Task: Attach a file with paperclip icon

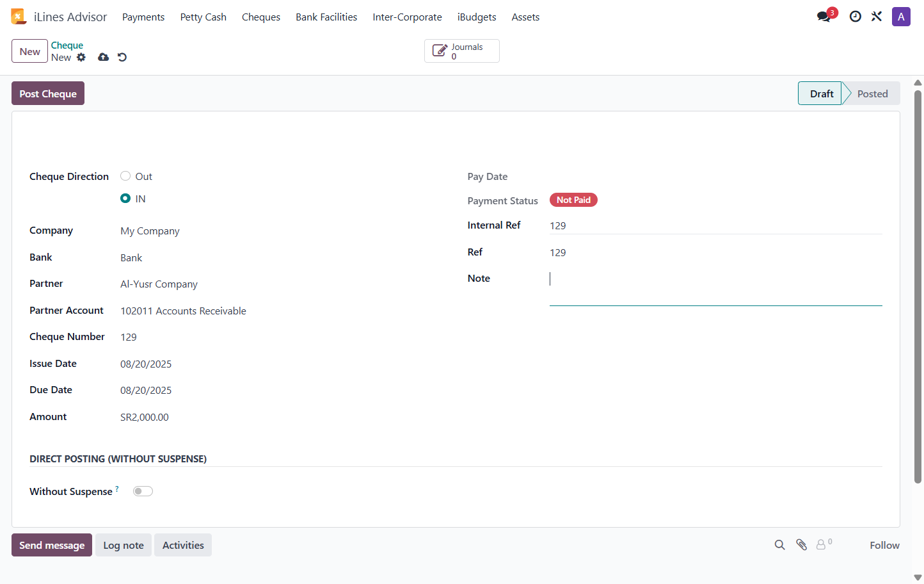Action: [801, 545]
